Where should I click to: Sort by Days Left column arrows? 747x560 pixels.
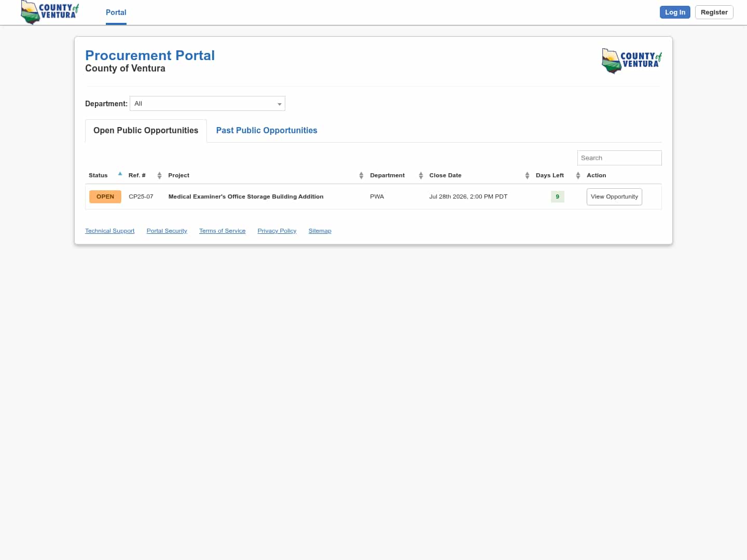[x=578, y=176]
